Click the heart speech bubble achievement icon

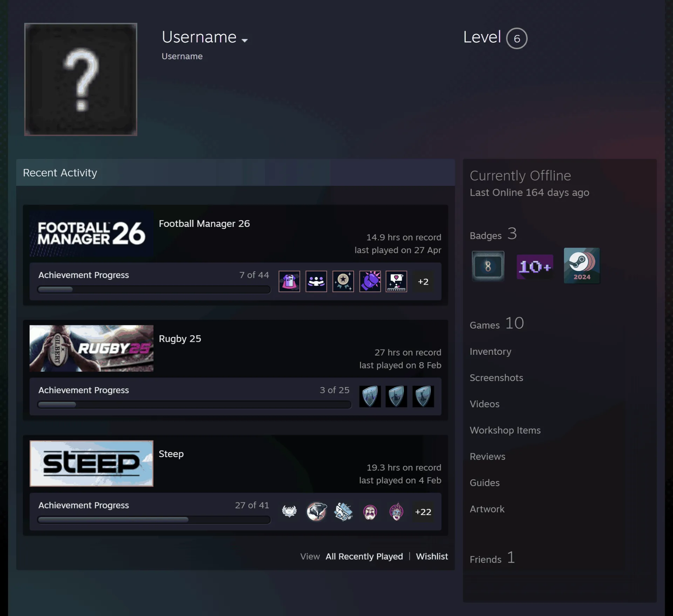coord(396,281)
